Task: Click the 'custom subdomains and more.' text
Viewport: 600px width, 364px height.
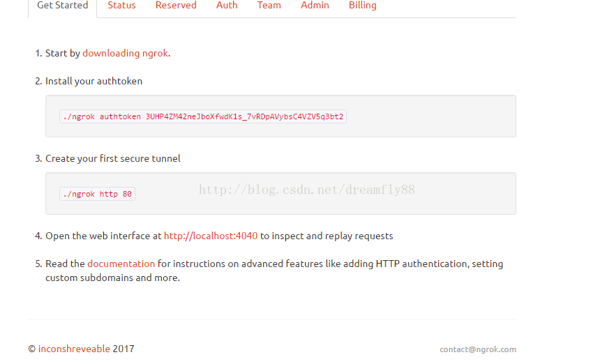Action: pos(112,278)
